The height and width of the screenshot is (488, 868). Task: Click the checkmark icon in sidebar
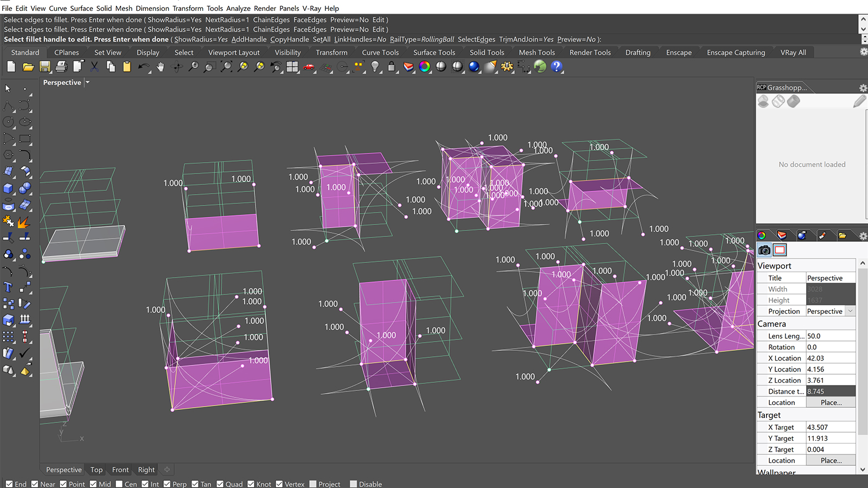tap(25, 353)
